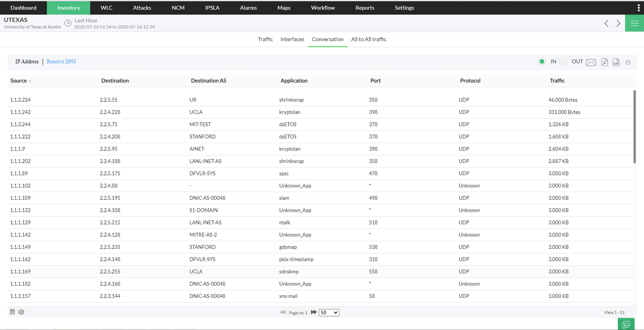The width and height of the screenshot is (644, 330).
Task: Open the green chat support icon
Action: tap(626, 324)
